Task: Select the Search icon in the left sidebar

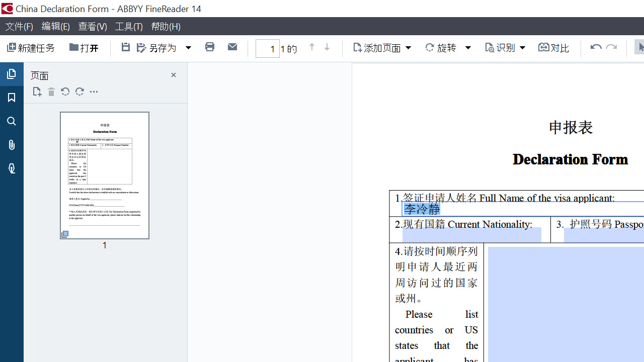Action: 11,121
